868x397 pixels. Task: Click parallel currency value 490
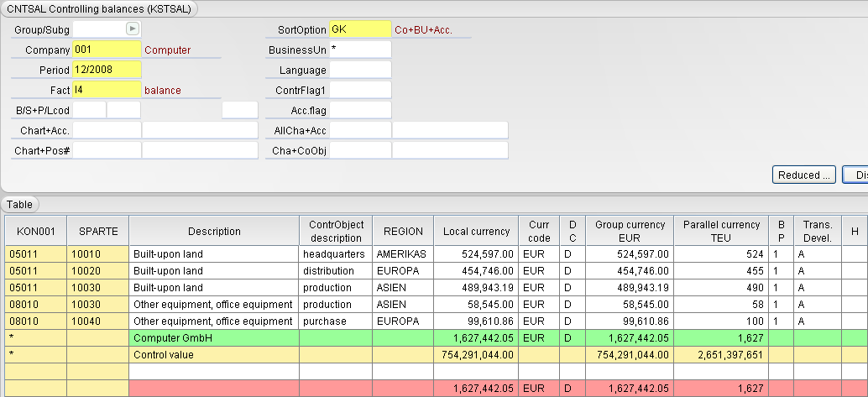[721, 288]
